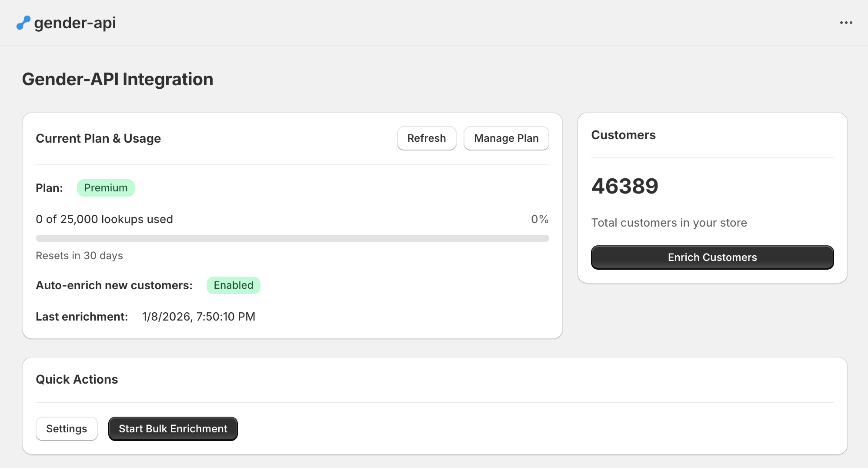This screenshot has height=468, width=868.
Task: Click the 46389 total customers number
Action: pyautogui.click(x=624, y=186)
